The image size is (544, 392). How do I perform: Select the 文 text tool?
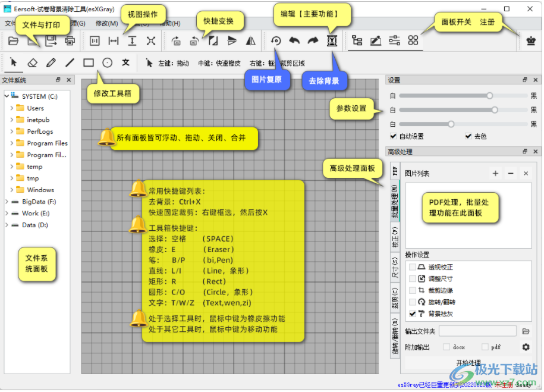pyautogui.click(x=125, y=62)
